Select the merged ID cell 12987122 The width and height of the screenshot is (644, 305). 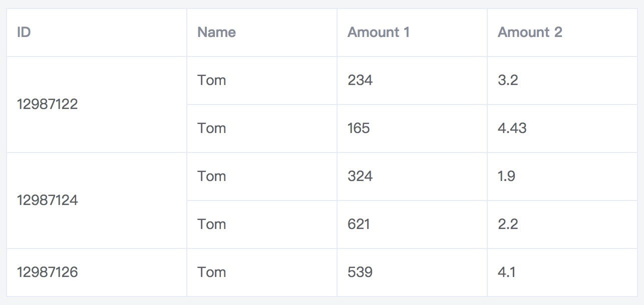point(97,104)
